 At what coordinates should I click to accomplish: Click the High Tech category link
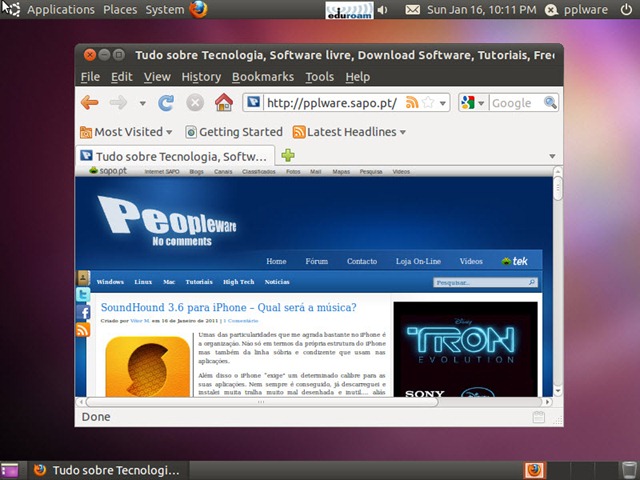239,282
